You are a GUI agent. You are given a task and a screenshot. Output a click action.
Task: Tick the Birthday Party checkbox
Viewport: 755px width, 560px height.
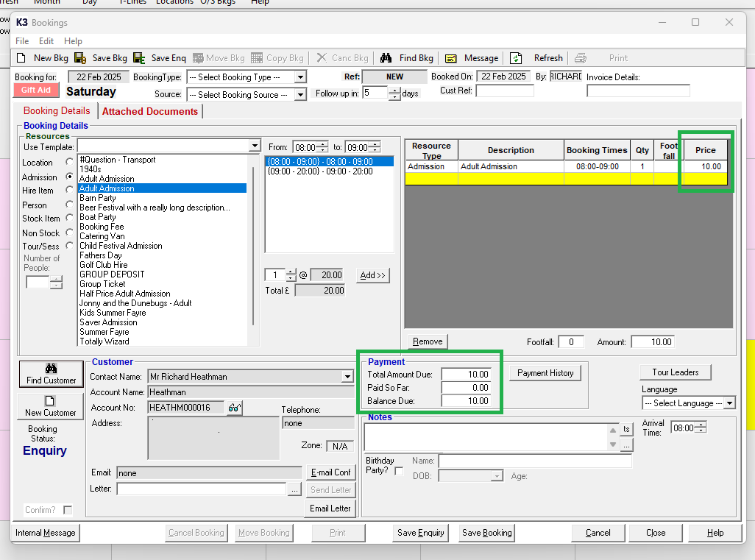click(x=399, y=471)
